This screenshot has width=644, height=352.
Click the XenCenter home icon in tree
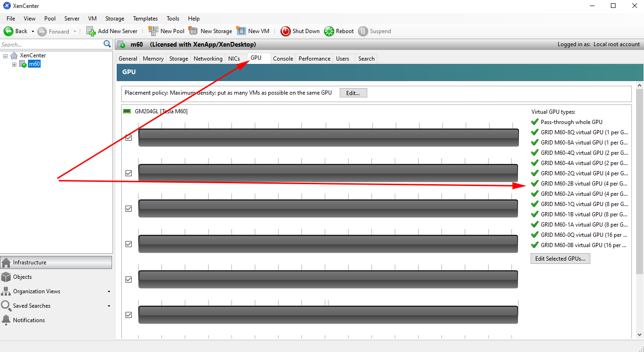tap(14, 55)
